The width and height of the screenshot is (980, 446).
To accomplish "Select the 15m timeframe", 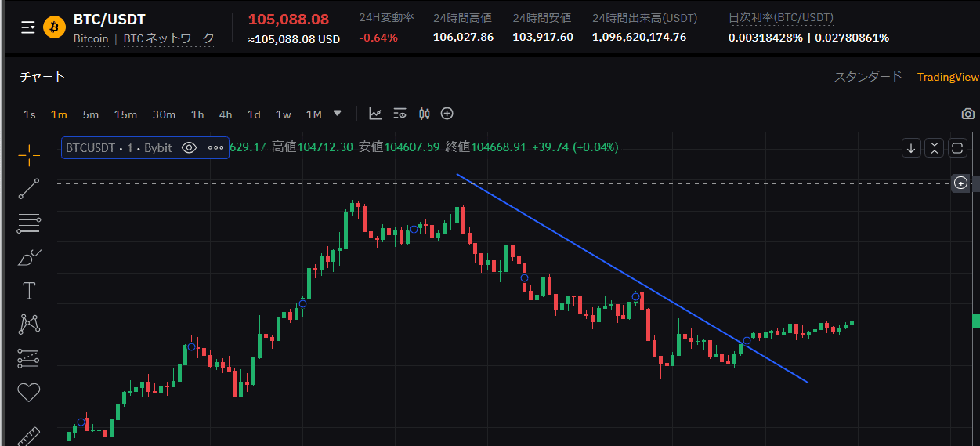I will [125, 114].
